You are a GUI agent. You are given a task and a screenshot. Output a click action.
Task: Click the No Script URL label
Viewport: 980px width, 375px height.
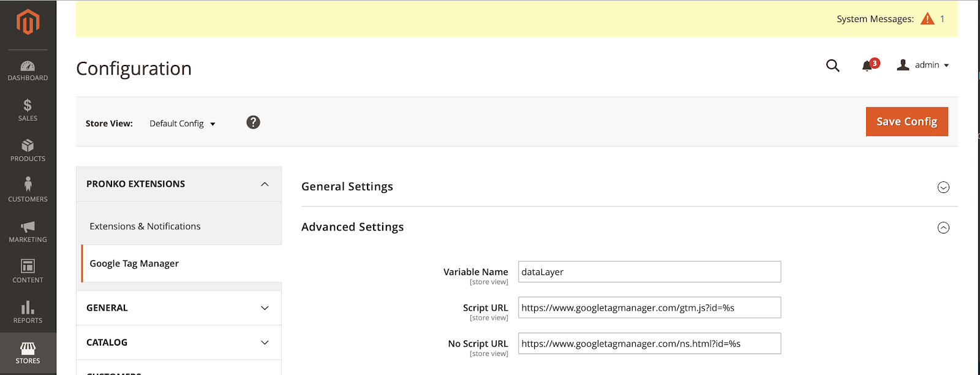tap(478, 344)
